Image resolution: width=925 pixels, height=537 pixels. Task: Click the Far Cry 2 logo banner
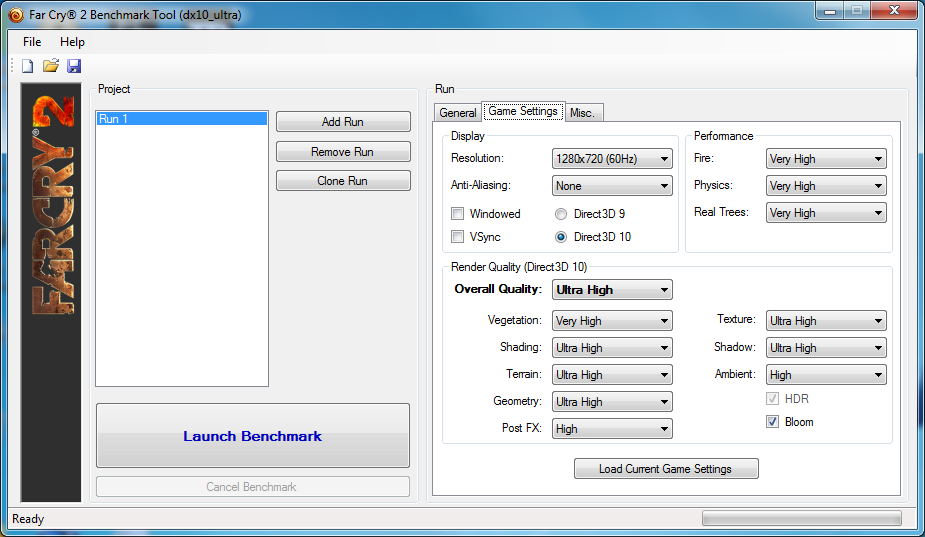click(x=51, y=292)
